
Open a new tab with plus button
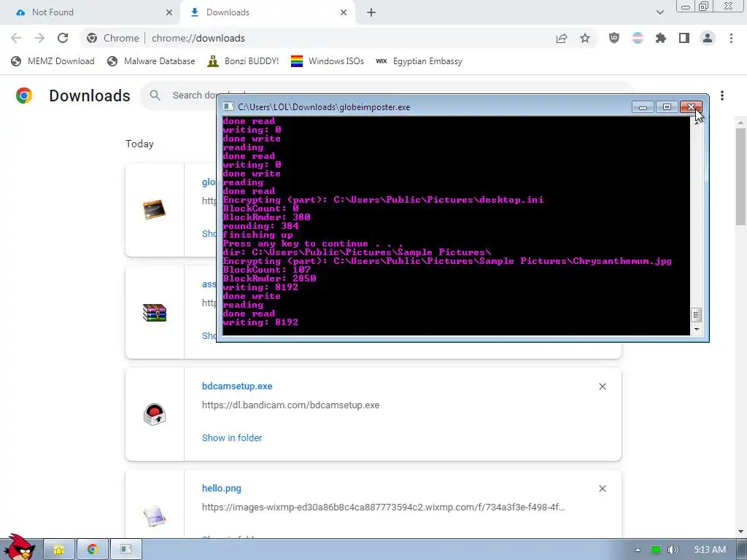pyautogui.click(x=371, y=12)
